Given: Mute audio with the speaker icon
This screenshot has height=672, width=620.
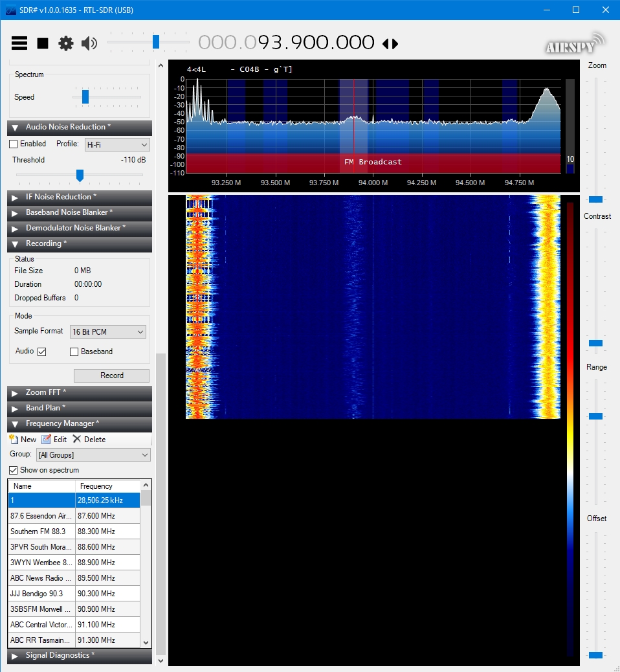Looking at the screenshot, I should 89,43.
